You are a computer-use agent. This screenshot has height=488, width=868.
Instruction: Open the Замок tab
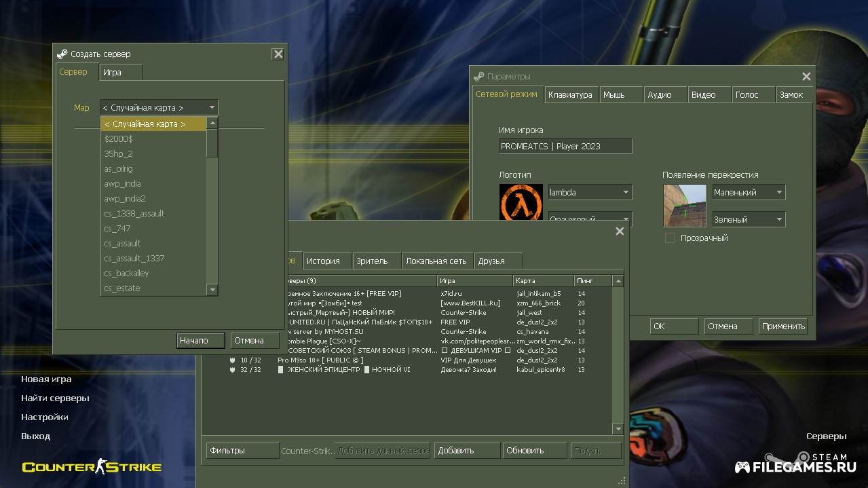point(795,95)
